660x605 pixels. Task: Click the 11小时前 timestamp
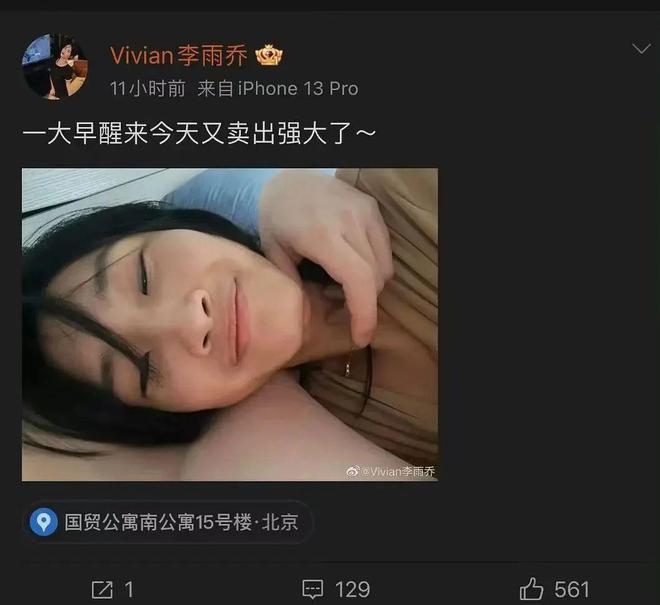click(147, 89)
